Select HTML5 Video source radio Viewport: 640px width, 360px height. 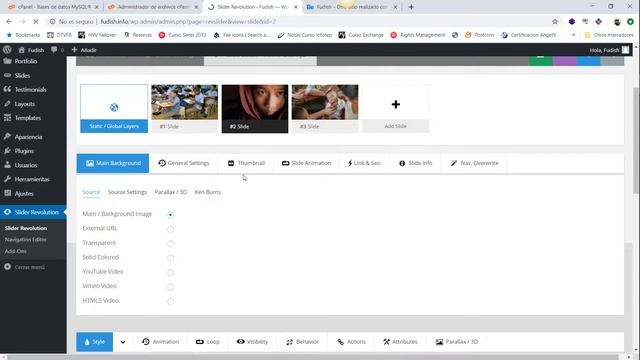[170, 301]
